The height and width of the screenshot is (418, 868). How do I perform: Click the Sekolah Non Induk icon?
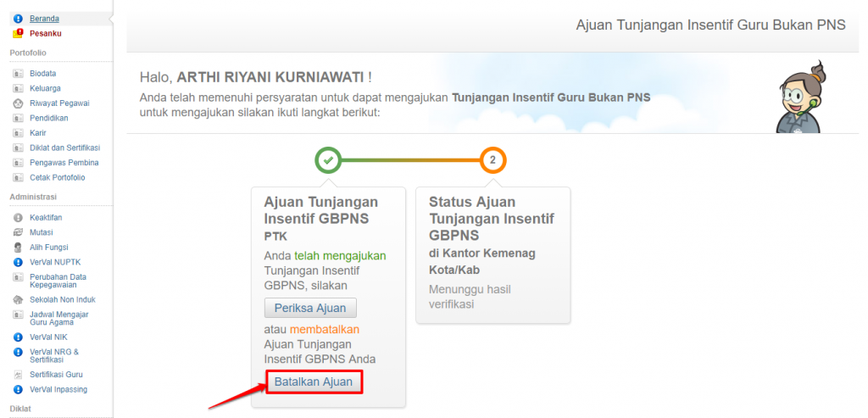point(18,300)
